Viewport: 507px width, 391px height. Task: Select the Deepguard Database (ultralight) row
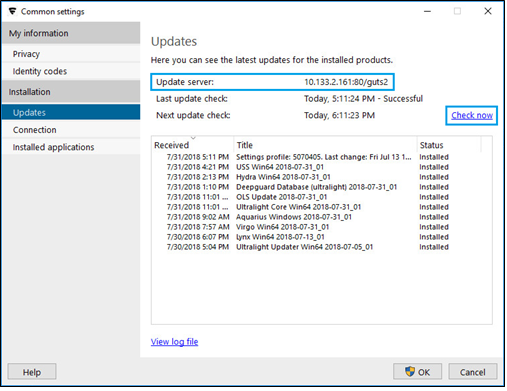(322, 187)
